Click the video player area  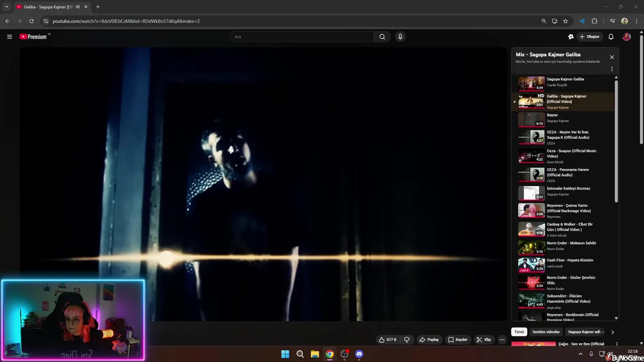263,184
